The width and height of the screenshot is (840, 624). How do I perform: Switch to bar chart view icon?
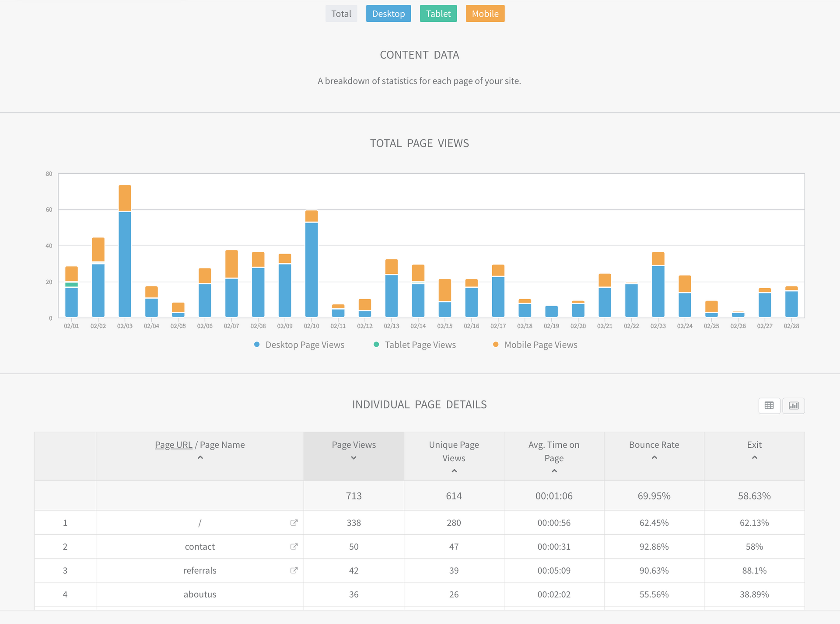point(794,405)
